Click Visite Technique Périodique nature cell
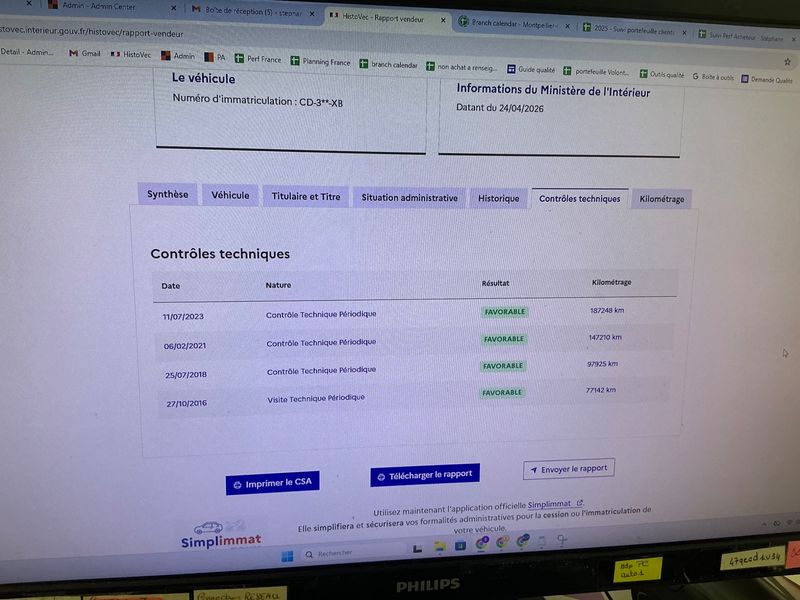Screen dimensions: 800x600 click(316, 398)
